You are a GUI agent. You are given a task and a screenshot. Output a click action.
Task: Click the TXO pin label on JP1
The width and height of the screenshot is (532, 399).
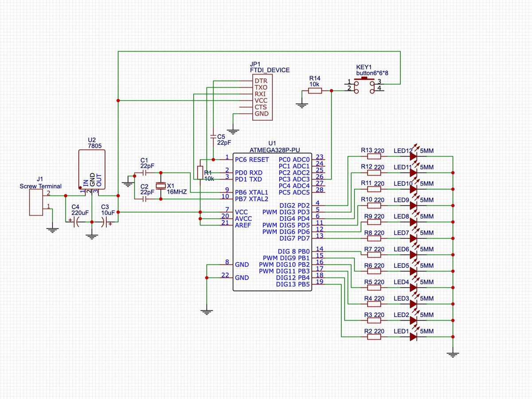[261, 88]
